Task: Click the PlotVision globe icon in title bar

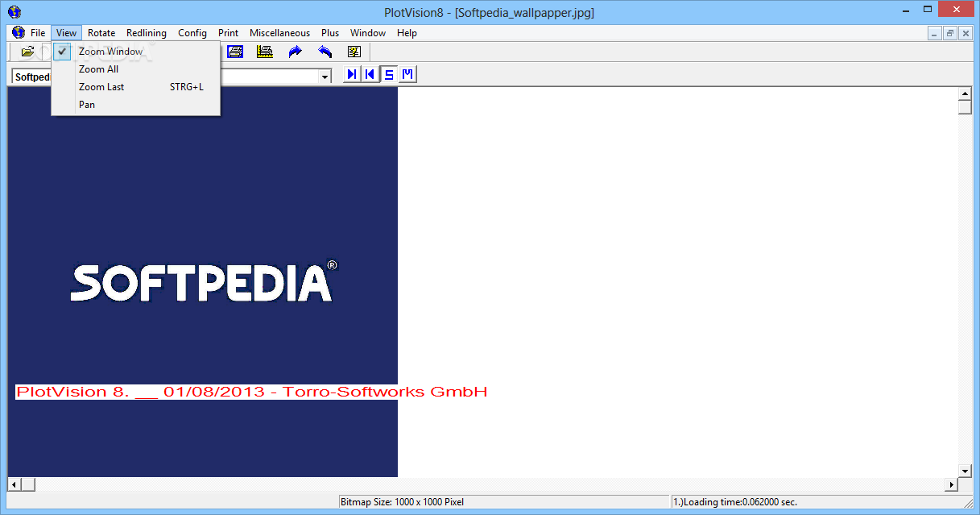Action: click(x=13, y=12)
